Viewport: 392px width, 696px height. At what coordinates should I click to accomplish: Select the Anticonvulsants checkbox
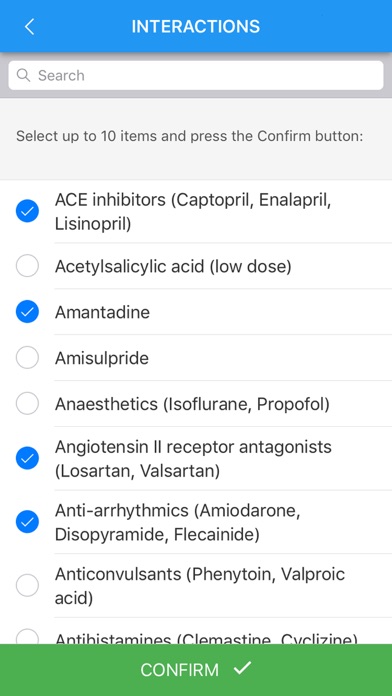click(27, 585)
